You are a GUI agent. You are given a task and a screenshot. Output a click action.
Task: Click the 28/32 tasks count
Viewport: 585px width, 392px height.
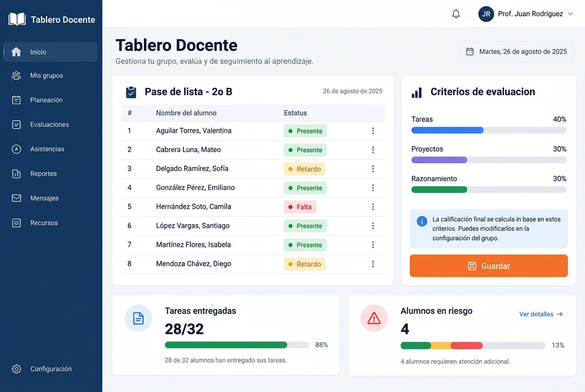[x=184, y=329]
